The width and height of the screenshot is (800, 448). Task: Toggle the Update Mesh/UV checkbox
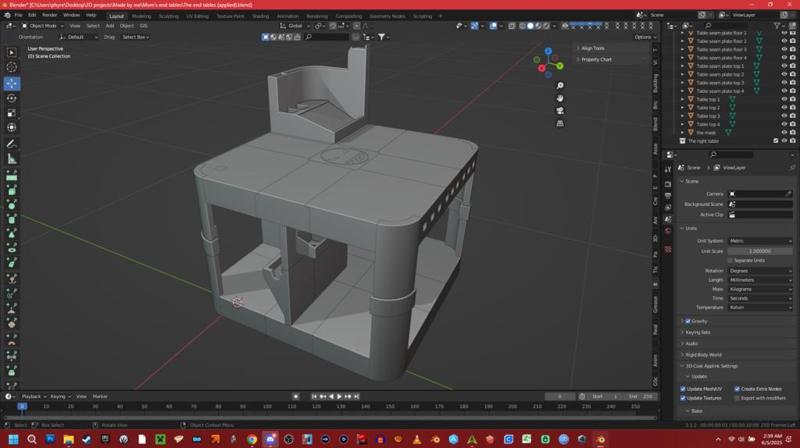click(683, 389)
